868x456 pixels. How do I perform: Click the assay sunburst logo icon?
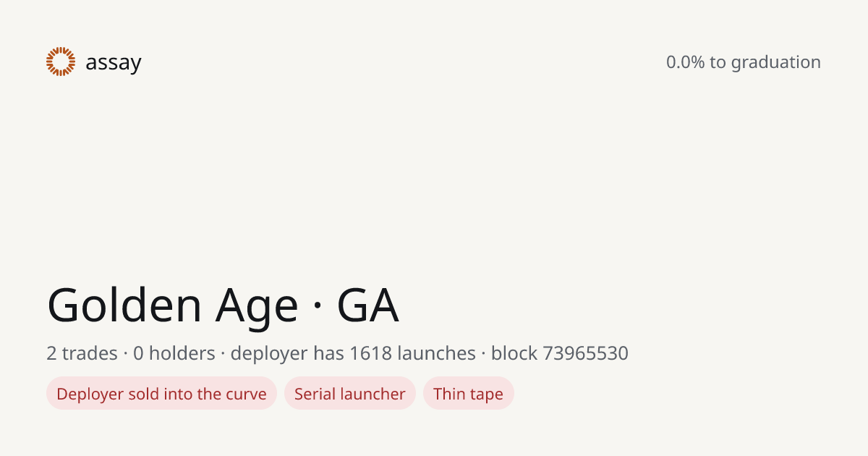click(x=61, y=62)
